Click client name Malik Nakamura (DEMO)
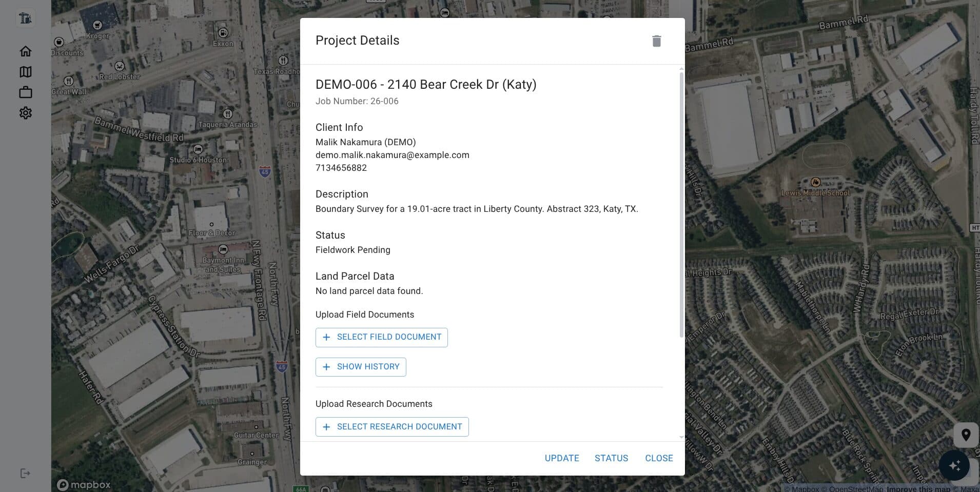 click(x=366, y=142)
